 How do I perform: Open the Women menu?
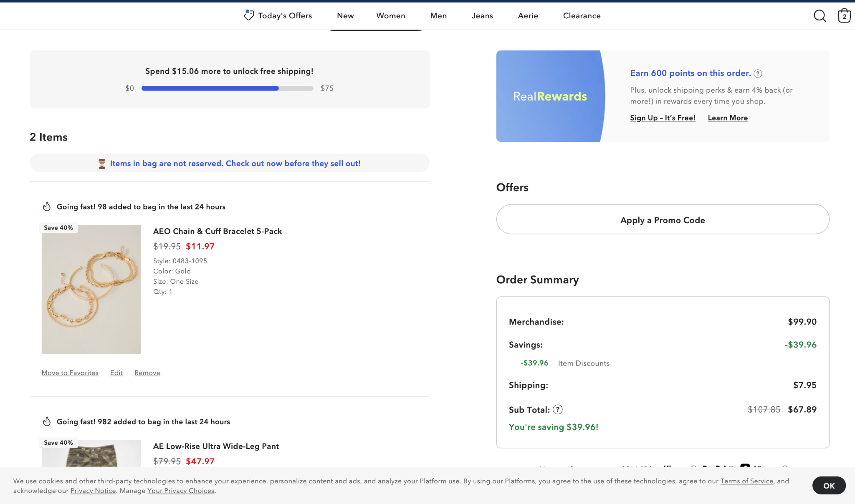tap(391, 15)
